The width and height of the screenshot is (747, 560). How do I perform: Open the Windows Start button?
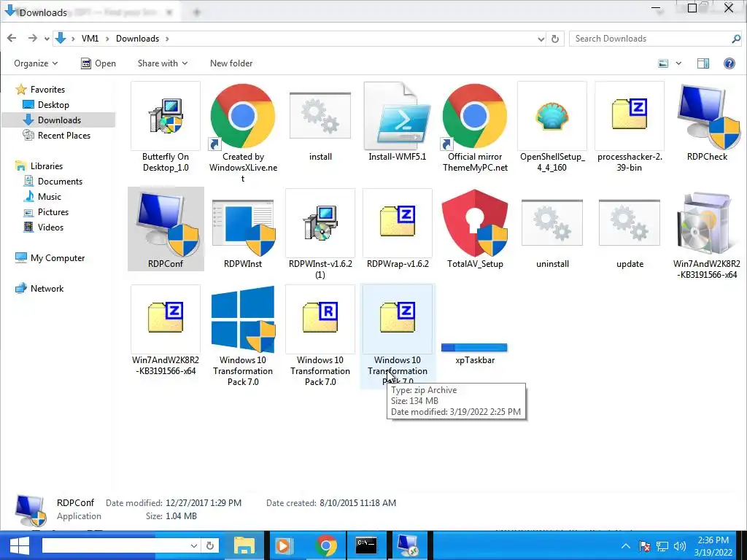[x=19, y=545]
